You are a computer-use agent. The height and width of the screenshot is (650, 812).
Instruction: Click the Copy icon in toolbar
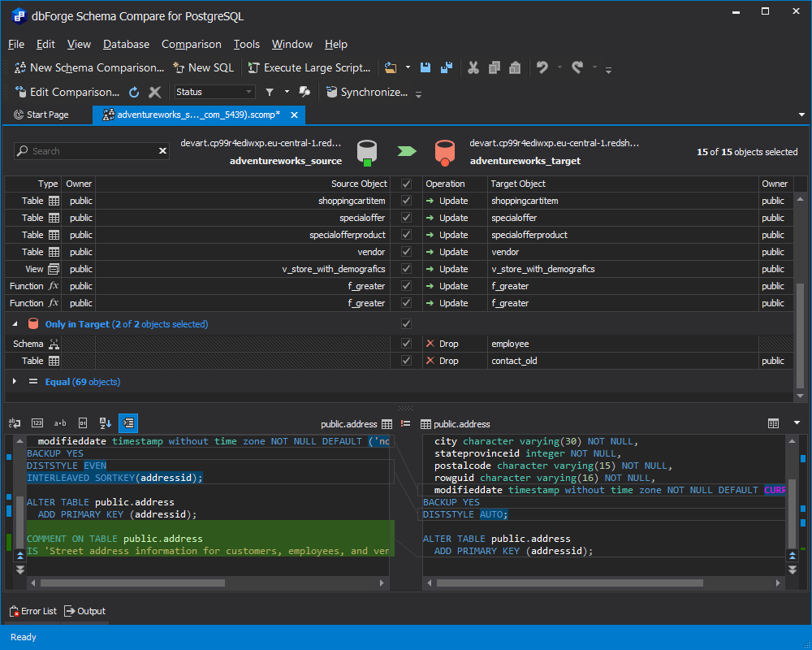point(494,67)
